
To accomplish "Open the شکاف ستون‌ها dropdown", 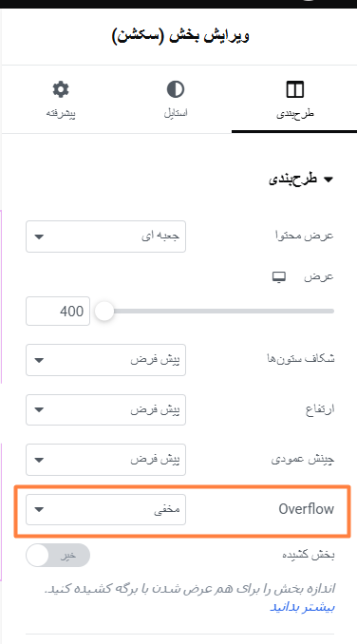I will click(x=106, y=360).
